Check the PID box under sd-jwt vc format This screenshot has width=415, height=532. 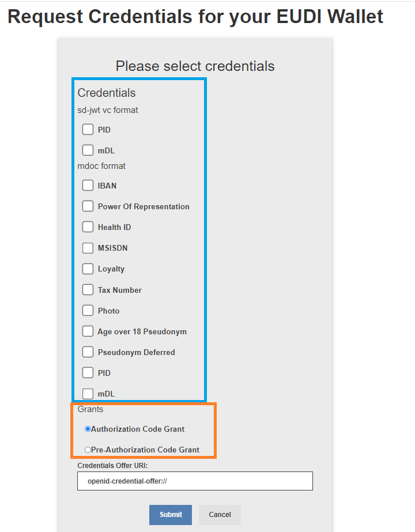click(88, 129)
